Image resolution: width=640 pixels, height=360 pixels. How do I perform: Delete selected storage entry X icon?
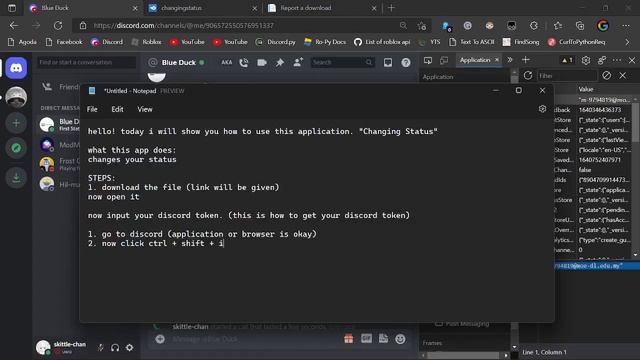[622, 76]
